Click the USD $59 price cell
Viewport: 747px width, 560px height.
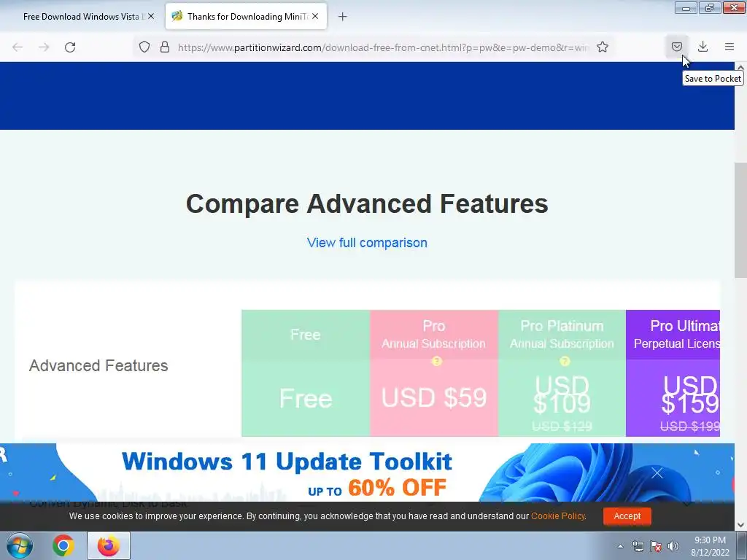433,397
